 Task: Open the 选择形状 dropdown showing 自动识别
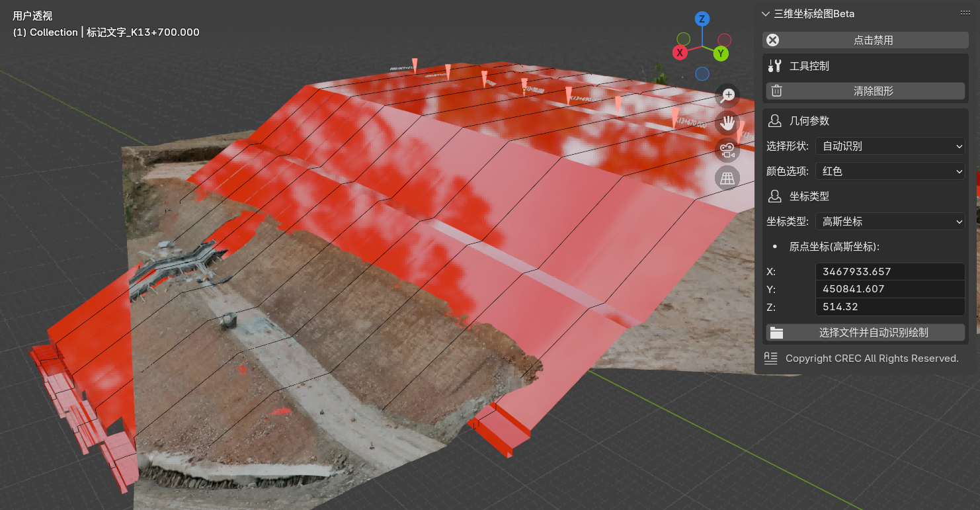(x=890, y=146)
